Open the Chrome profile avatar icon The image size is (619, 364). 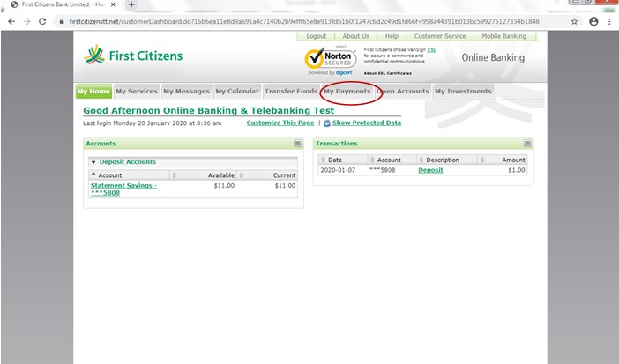[593, 21]
